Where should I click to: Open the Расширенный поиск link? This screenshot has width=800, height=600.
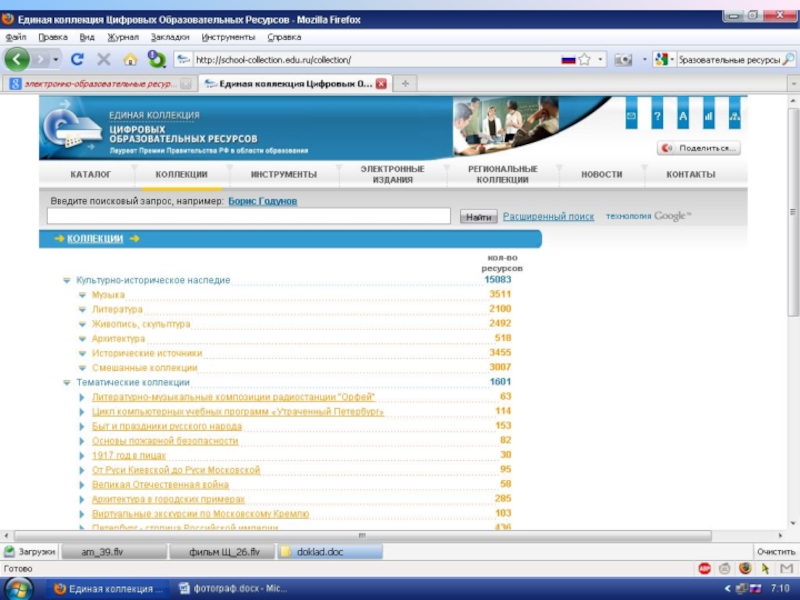pos(548,216)
